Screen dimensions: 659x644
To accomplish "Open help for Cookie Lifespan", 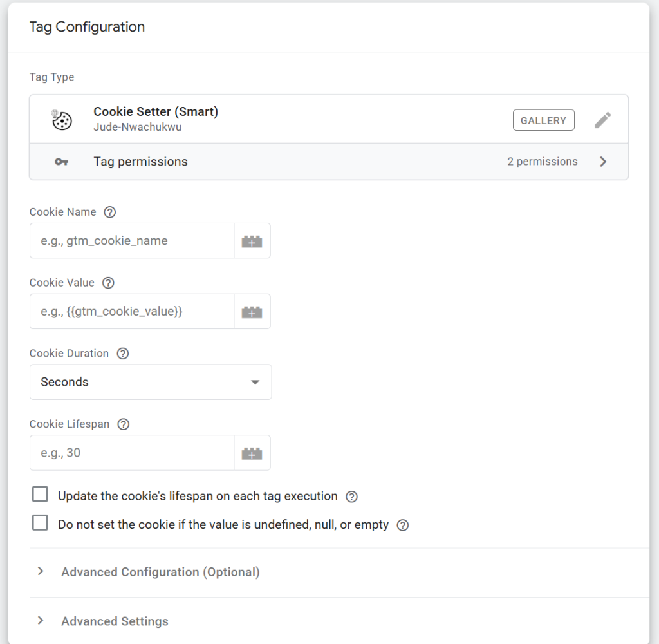I will pos(124,424).
